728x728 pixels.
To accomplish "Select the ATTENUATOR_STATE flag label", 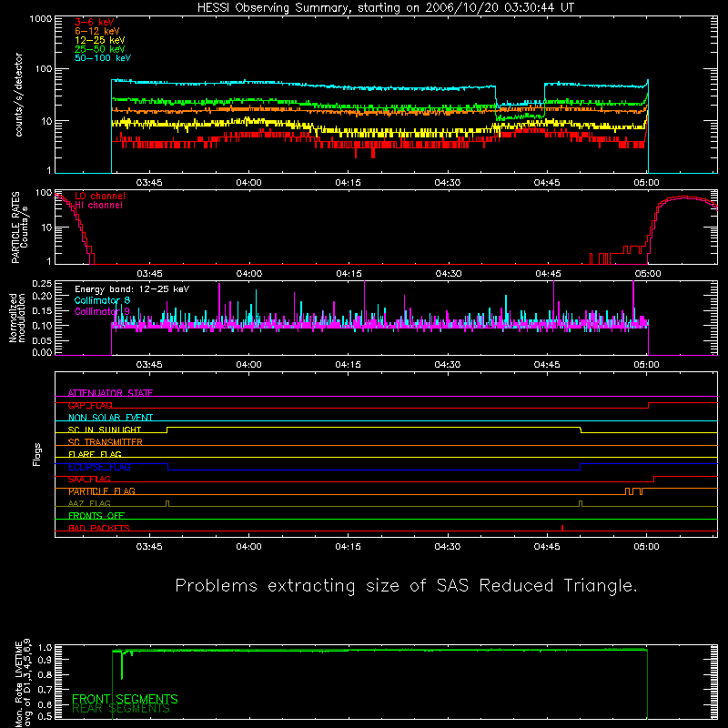I will (110, 393).
